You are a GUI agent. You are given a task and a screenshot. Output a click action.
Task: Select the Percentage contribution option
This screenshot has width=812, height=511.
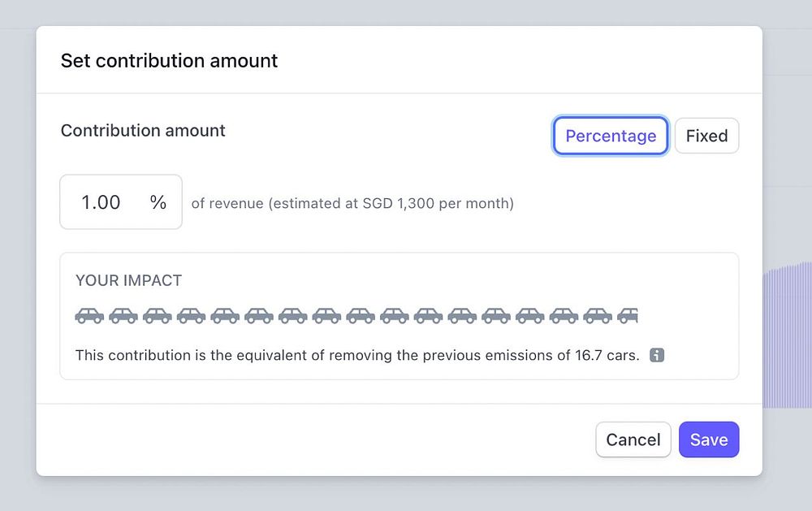point(611,136)
